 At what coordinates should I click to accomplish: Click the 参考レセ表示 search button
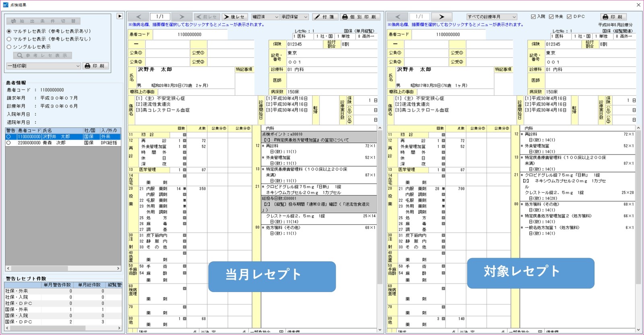(42, 55)
